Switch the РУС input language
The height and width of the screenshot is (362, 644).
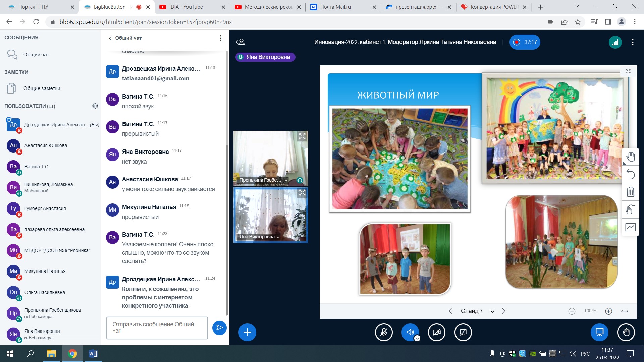[x=585, y=354]
